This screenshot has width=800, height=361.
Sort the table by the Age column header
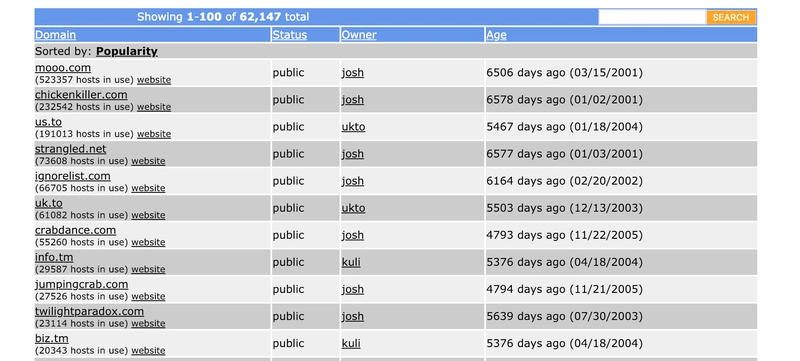coord(496,35)
